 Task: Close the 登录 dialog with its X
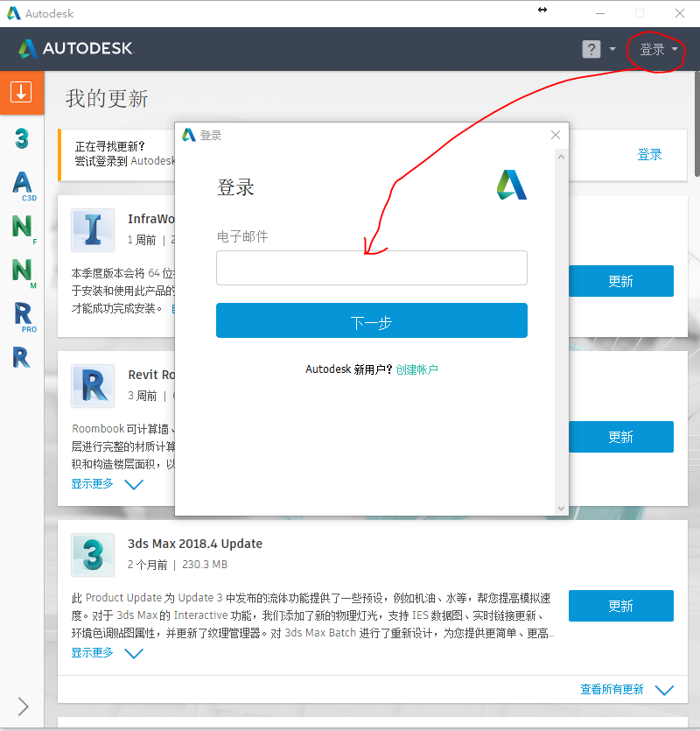tap(555, 135)
